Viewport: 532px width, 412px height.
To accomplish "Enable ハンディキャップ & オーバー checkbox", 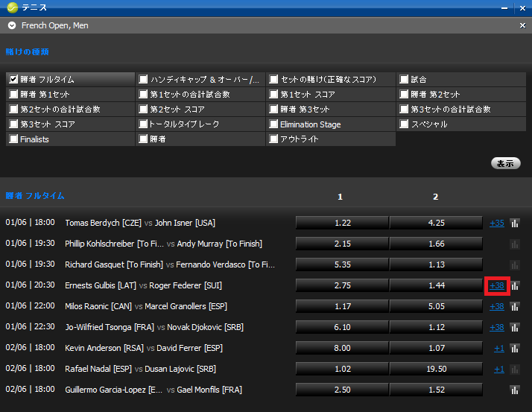I will [143, 80].
